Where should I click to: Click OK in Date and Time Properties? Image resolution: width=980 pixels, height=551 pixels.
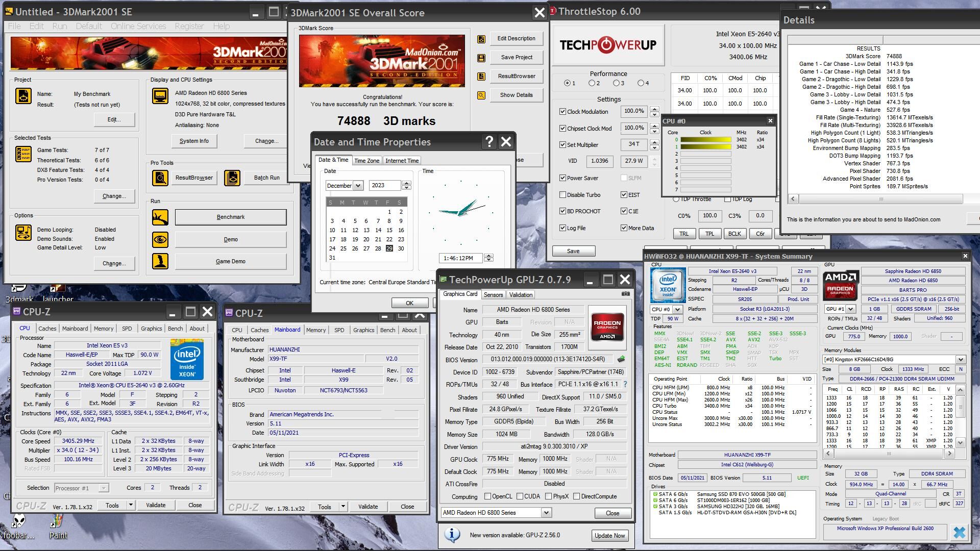pos(409,303)
